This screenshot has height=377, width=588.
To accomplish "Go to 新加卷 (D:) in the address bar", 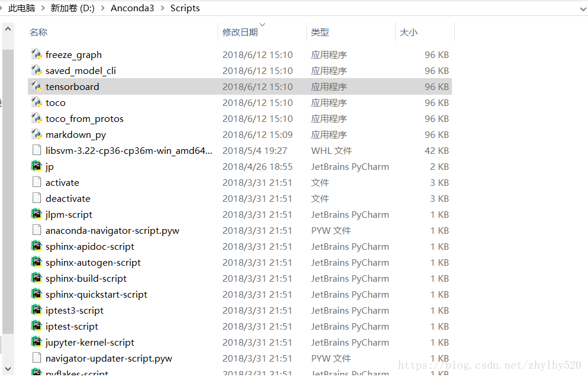I will pyautogui.click(x=72, y=8).
